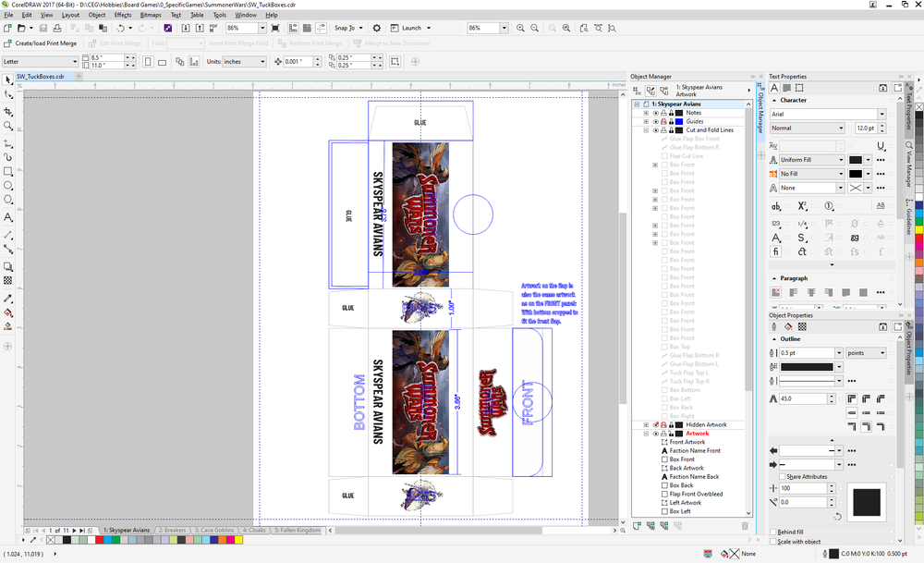924x563 pixels.
Task: Click the Save icon in toolbar
Action: click(x=43, y=28)
